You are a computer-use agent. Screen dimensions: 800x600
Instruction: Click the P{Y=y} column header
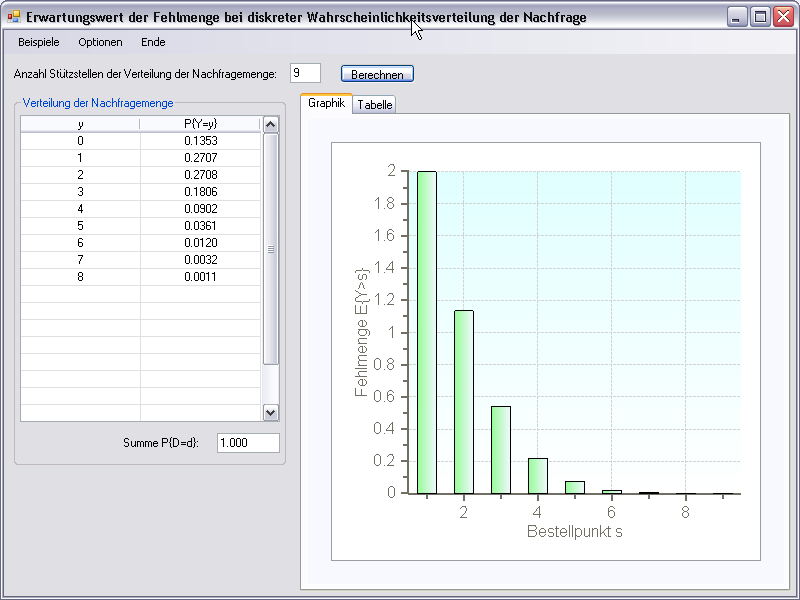pyautogui.click(x=201, y=124)
